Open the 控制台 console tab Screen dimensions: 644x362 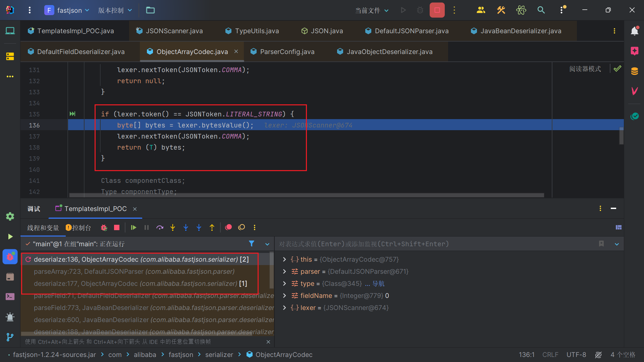click(x=78, y=228)
